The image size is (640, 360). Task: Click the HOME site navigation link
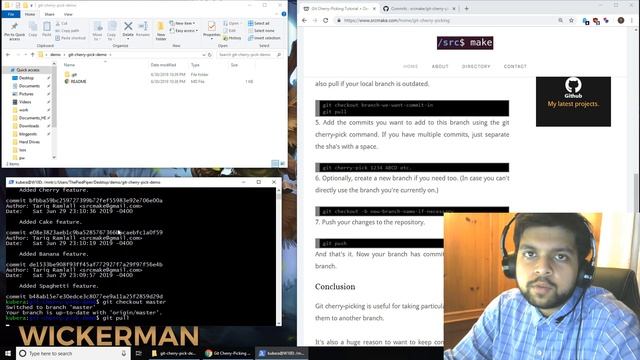coord(410,66)
